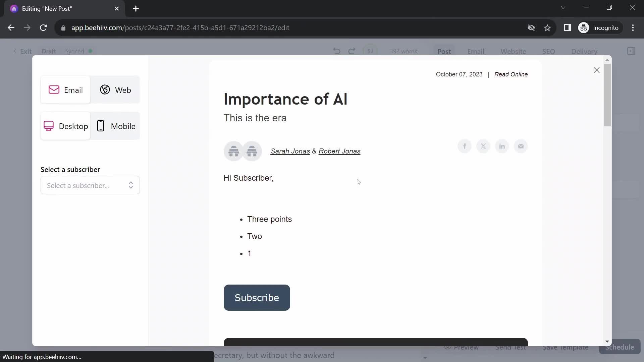
Task: Click the SEO tab in toolbar
Action: (548, 51)
